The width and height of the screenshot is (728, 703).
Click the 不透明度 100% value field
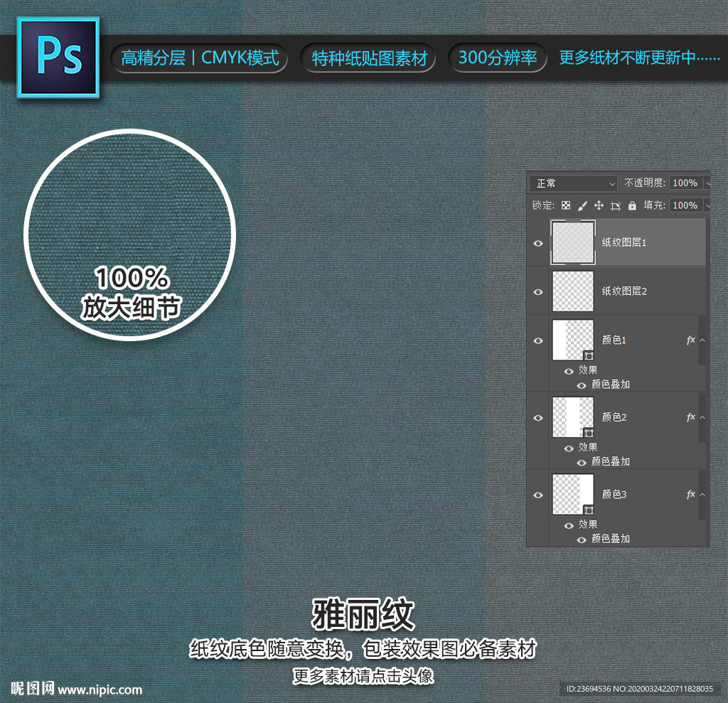(x=686, y=183)
